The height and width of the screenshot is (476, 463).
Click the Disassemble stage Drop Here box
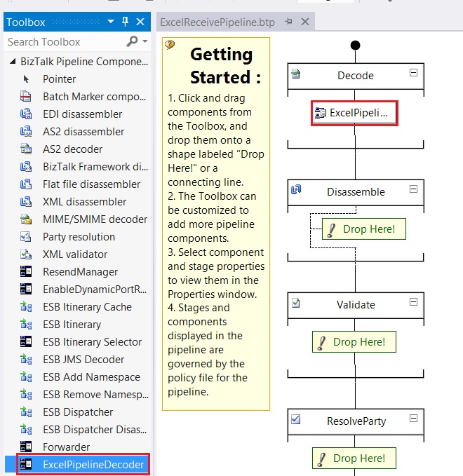(364, 229)
